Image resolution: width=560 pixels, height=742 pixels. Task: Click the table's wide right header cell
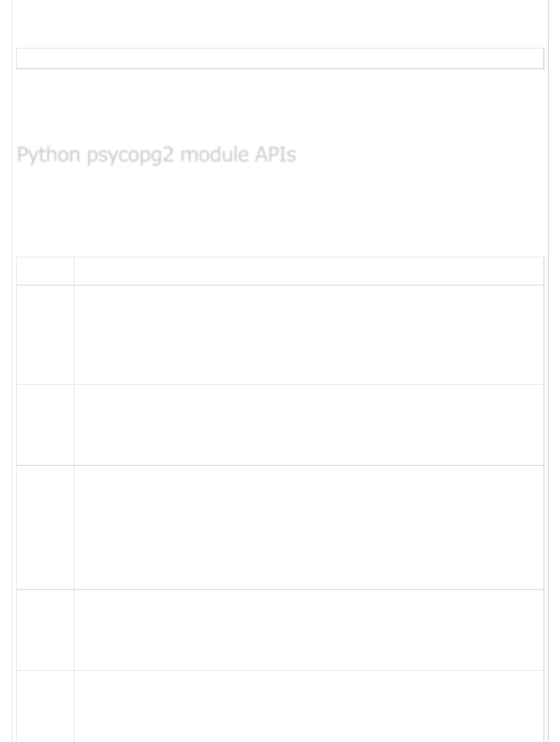point(308,272)
